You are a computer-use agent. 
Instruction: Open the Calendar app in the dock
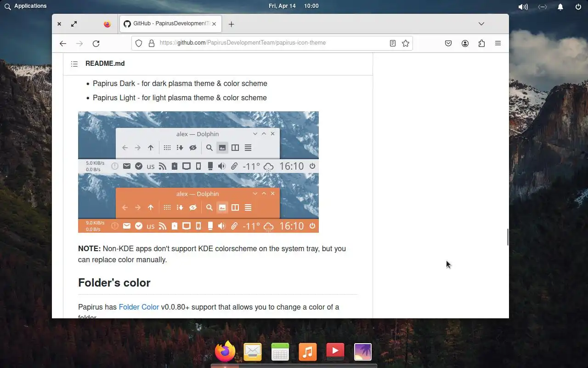[280, 352]
